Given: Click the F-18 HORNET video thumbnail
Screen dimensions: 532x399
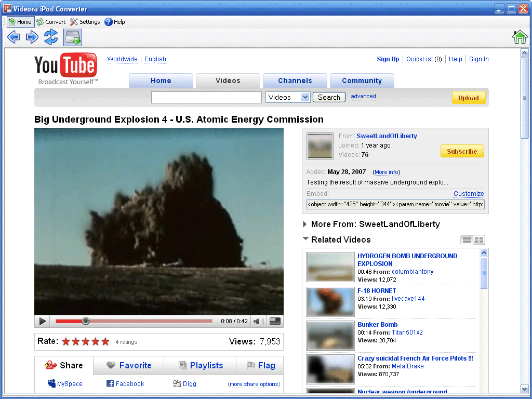Looking at the screenshot, I should click(330, 302).
